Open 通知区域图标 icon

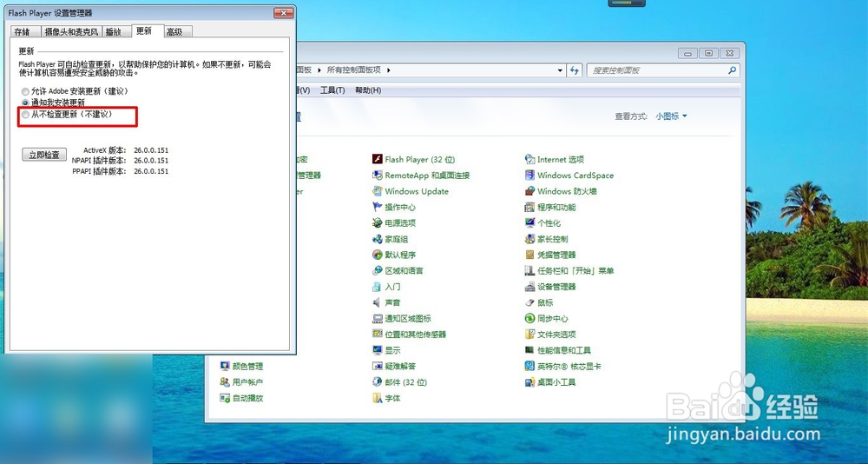378,319
